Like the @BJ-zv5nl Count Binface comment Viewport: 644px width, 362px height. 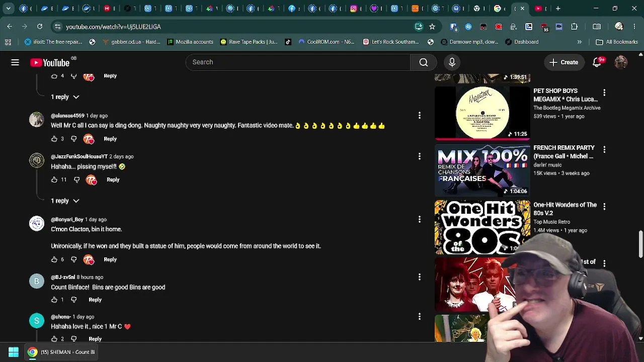click(54, 300)
